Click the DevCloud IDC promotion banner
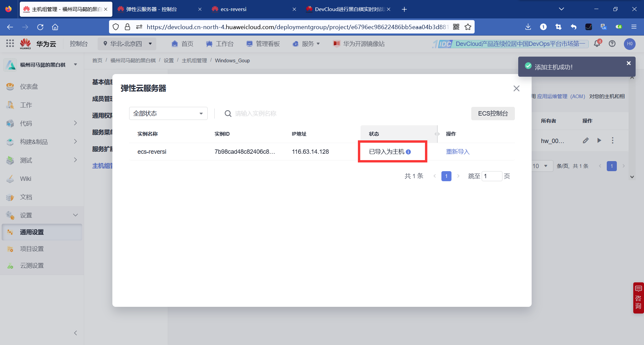The height and width of the screenshot is (345, 644). tap(510, 44)
